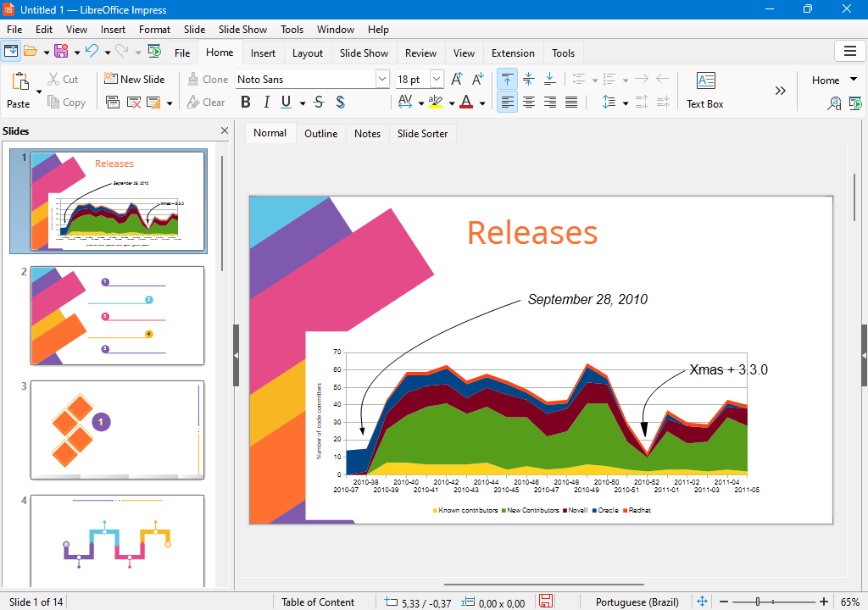Image resolution: width=868 pixels, height=610 pixels.
Task: Open the font name dropdown
Action: [382, 79]
